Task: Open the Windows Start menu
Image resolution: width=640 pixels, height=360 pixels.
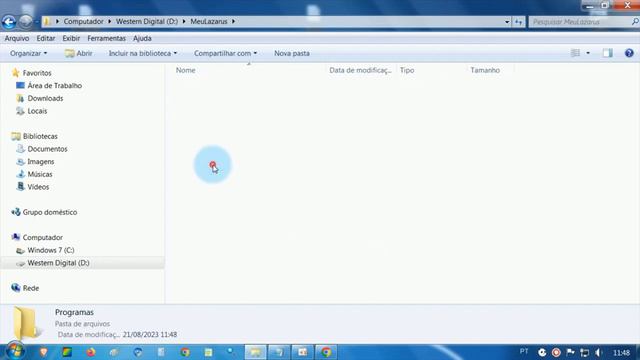Action: tap(15, 351)
